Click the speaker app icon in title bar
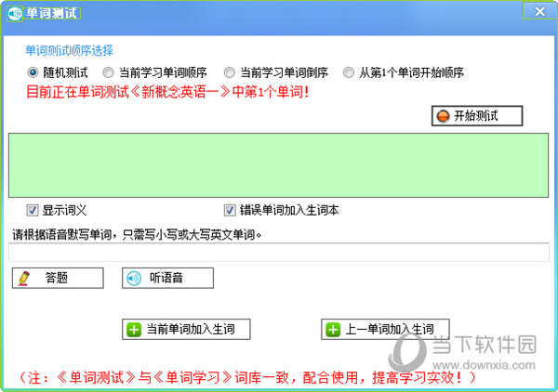Viewport: 558px width, 392px height. tap(15, 14)
